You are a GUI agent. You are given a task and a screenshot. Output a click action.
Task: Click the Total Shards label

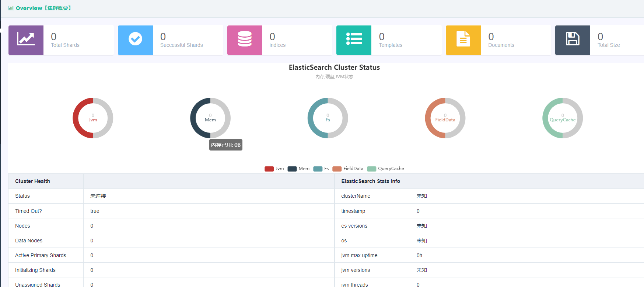pos(65,45)
